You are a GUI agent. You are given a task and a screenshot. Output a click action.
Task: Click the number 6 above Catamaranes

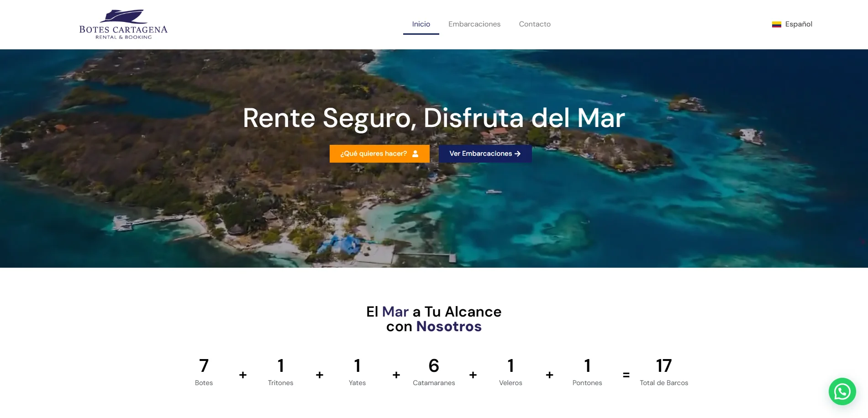coord(434,365)
